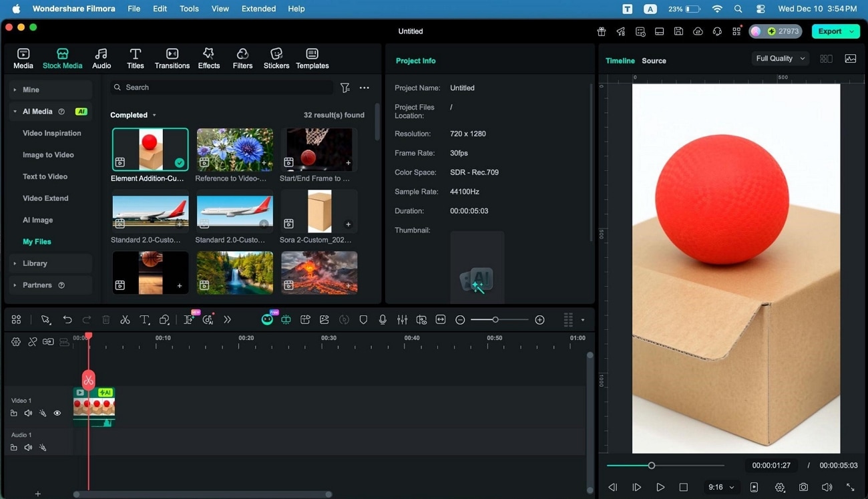The height and width of the screenshot is (499, 868).
Task: Open the Transitions panel
Action: pyautogui.click(x=172, y=57)
